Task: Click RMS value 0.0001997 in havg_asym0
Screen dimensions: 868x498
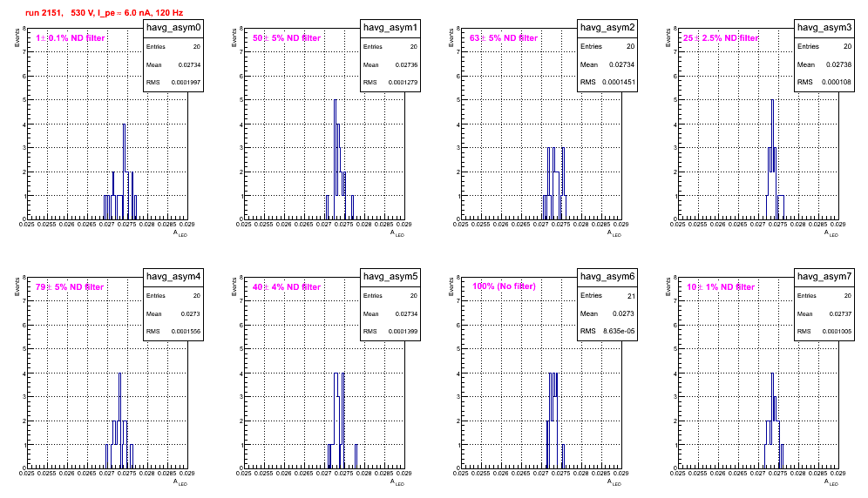Action: (186, 83)
